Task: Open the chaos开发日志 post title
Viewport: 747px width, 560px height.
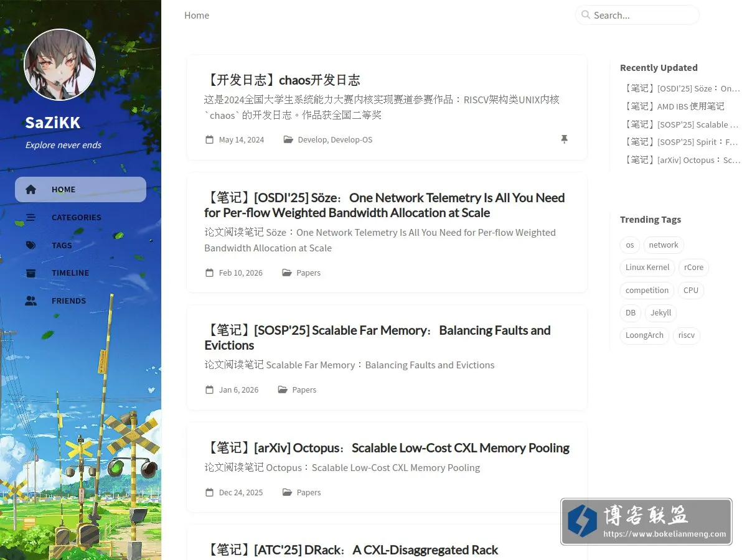Action: pyautogui.click(x=282, y=80)
